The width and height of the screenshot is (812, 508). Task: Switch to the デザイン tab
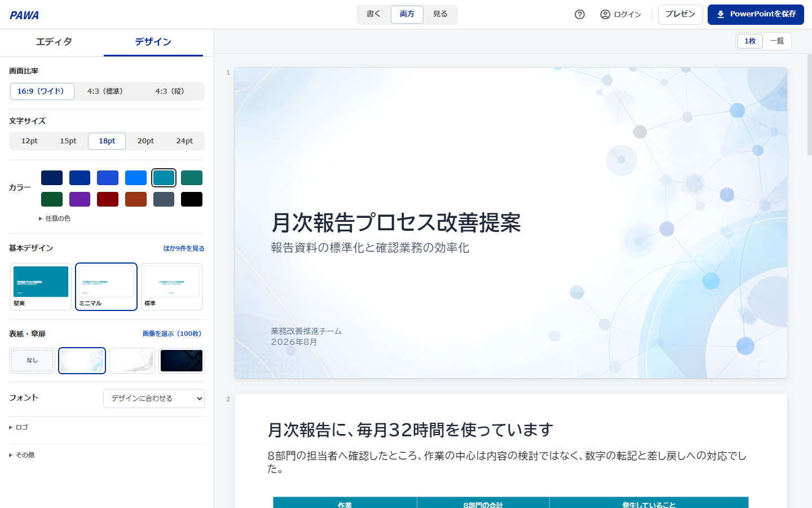coord(153,42)
